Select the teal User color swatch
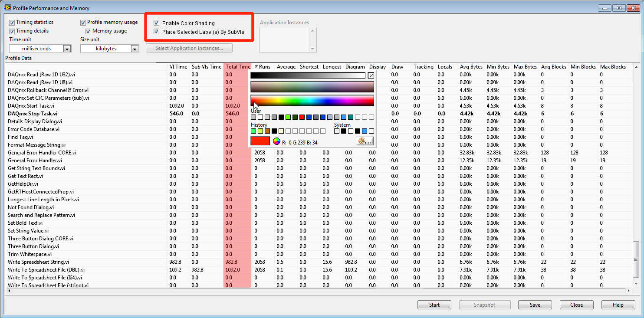This screenshot has width=644, height=318. 351,117
